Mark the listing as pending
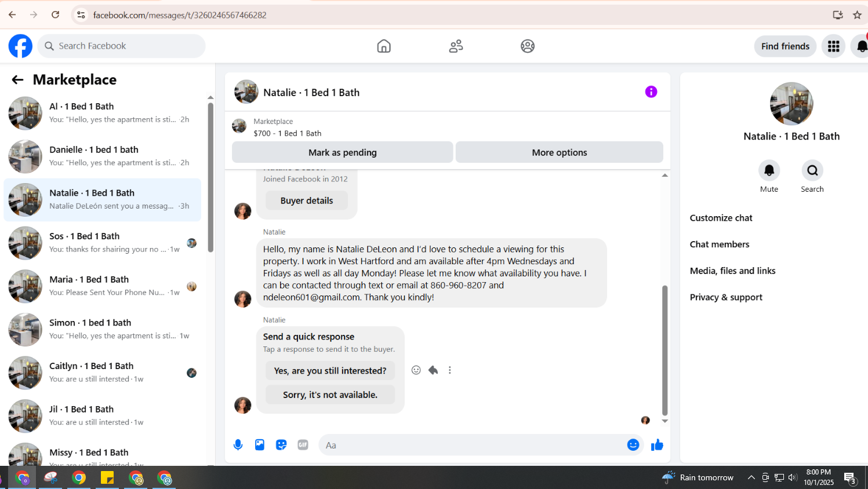Viewport: 868px width, 489px height. pyautogui.click(x=343, y=152)
